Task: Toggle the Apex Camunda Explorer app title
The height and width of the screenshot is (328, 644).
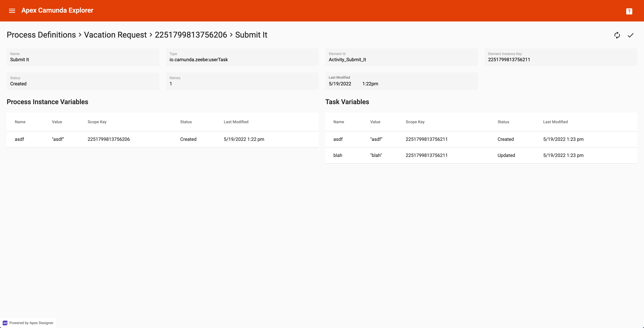Action: (57, 10)
